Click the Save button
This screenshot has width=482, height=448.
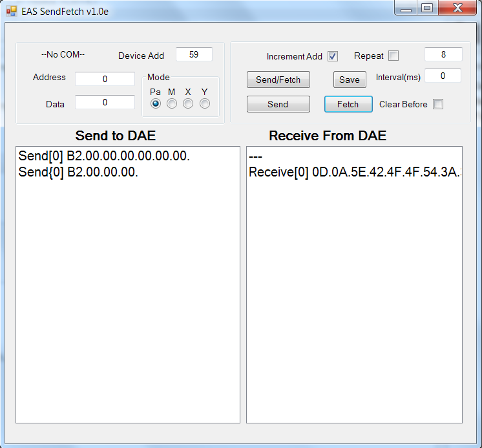pyautogui.click(x=350, y=80)
